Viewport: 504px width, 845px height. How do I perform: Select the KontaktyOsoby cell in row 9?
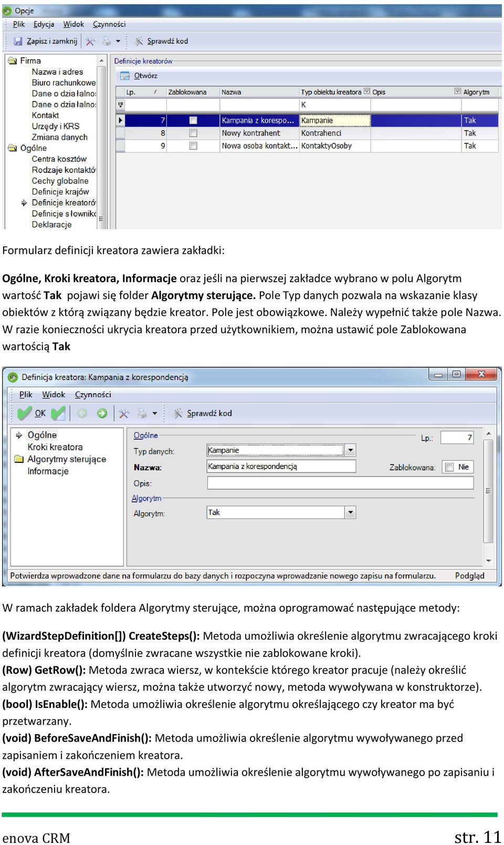click(x=335, y=146)
